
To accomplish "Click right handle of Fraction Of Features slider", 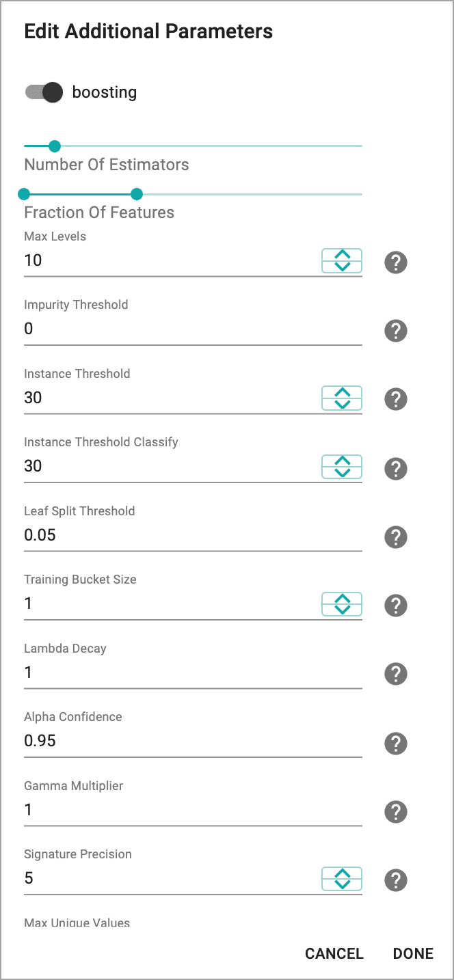I will (137, 194).
